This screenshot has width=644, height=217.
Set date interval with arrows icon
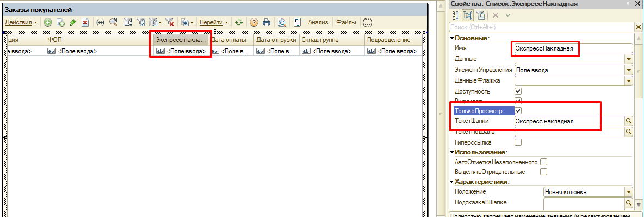100,22
